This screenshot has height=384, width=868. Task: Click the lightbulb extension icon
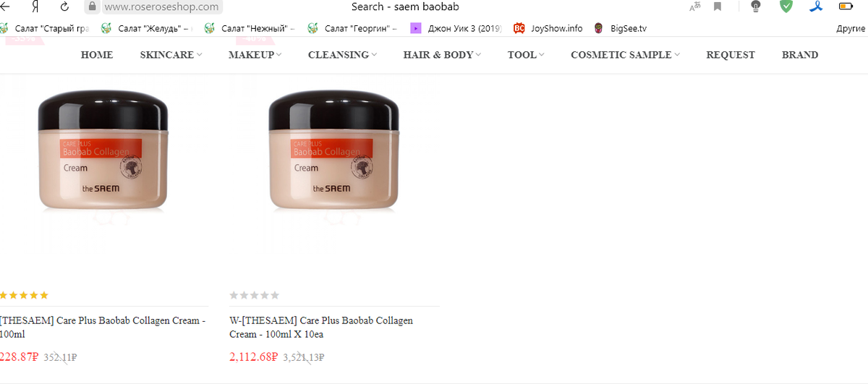tap(756, 7)
